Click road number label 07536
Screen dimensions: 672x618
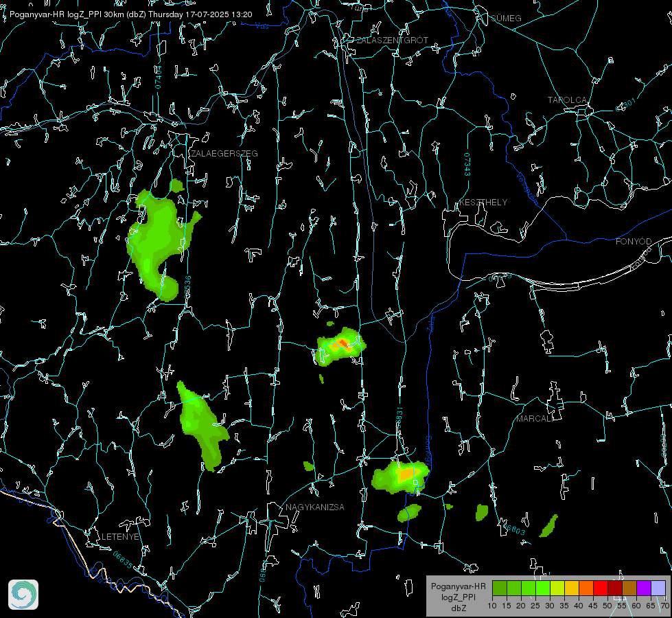point(187,287)
